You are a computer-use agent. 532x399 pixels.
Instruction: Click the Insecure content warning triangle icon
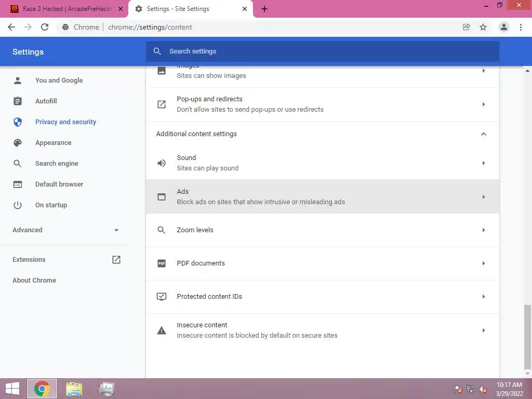(x=162, y=330)
